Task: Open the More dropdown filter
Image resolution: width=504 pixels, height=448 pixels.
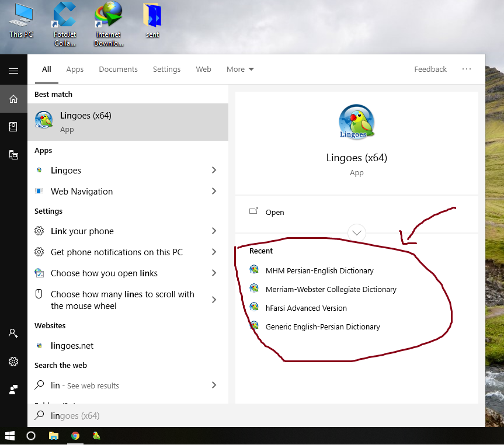Action: pos(240,69)
